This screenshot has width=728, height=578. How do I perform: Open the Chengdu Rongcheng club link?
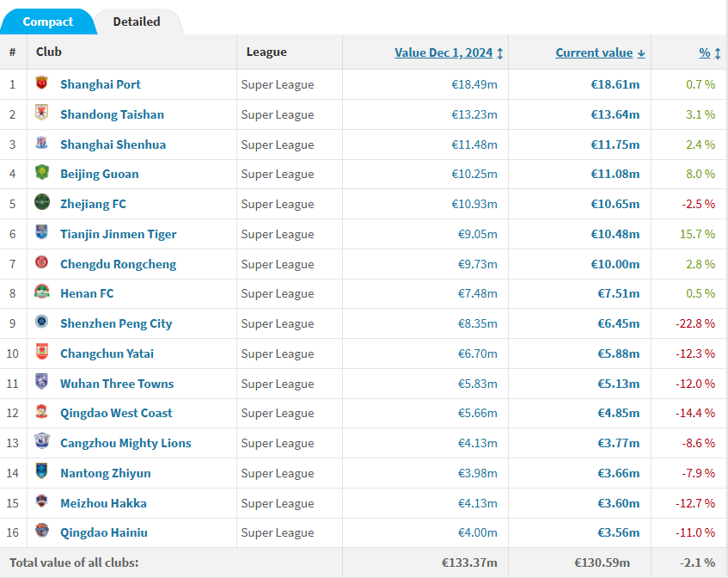pyautogui.click(x=119, y=264)
